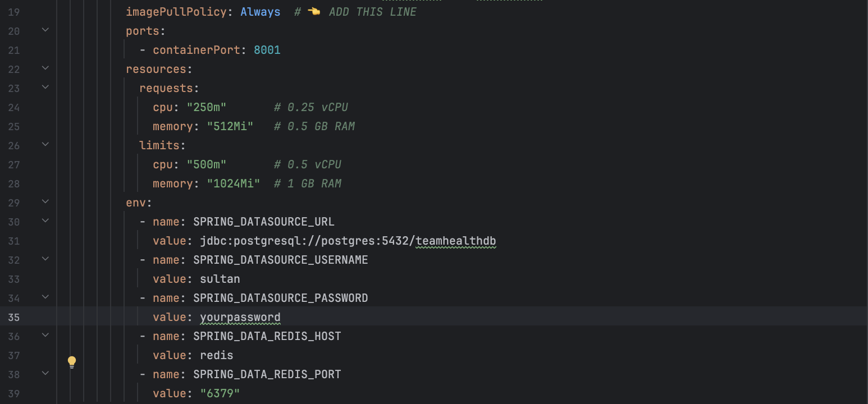The image size is (868, 404).
Task: Click the 0.5 GB RAM comment
Action: pos(314,127)
